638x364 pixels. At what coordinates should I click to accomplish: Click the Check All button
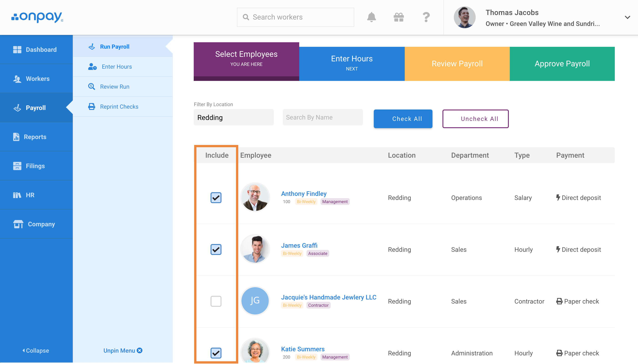(403, 119)
